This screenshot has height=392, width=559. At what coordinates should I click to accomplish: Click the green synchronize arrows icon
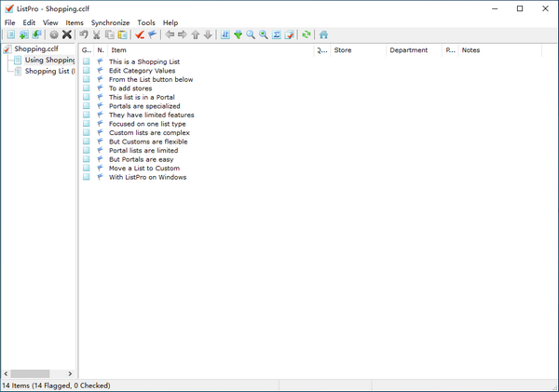[x=306, y=34]
